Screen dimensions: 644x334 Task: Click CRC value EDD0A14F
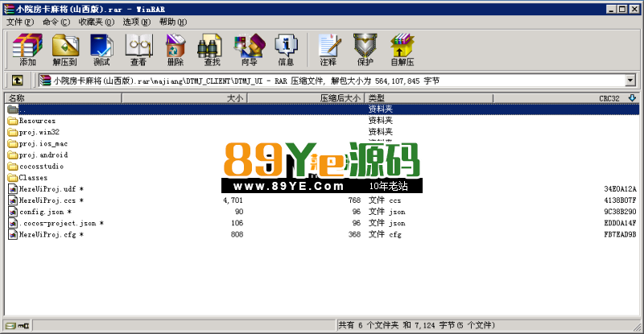[x=620, y=223]
